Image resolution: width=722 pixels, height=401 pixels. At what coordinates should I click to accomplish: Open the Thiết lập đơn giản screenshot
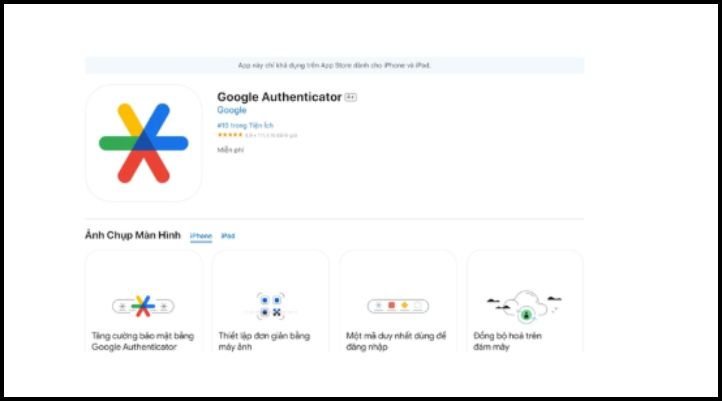[271, 302]
